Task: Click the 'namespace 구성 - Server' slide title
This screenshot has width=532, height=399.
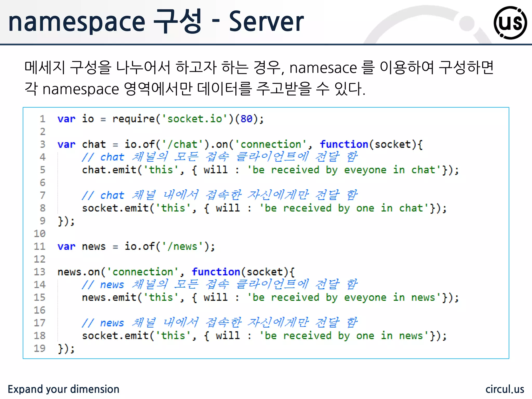Action: tap(156, 22)
